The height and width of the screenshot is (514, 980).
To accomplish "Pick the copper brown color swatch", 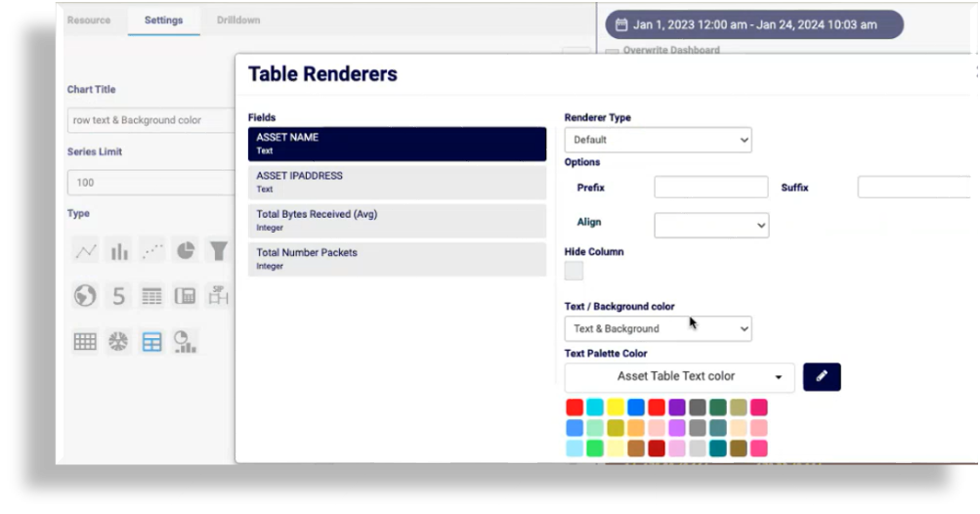I will (x=636, y=449).
